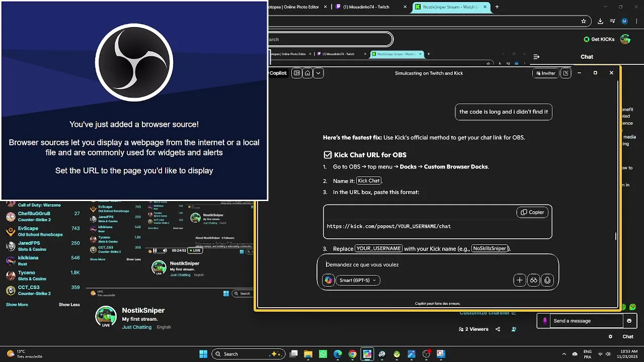This screenshot has width=644, height=362.
Task: Click Show More in the Kick sidebar
Action: 17,305
